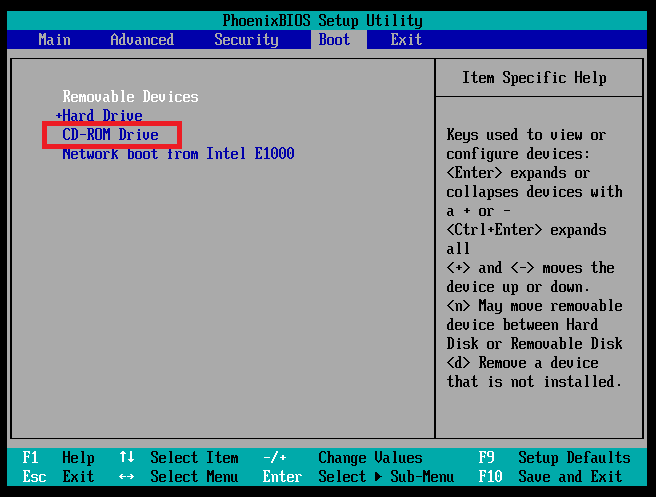Select Removable Devices boot entry
Viewport: 656px width, 497px height.
(131, 97)
